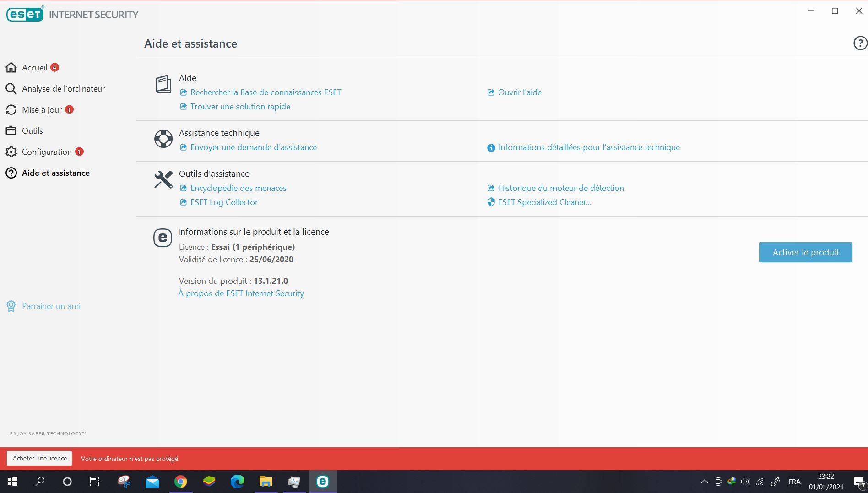Open Windows Start menu
This screenshot has width=868, height=493.
(12, 482)
